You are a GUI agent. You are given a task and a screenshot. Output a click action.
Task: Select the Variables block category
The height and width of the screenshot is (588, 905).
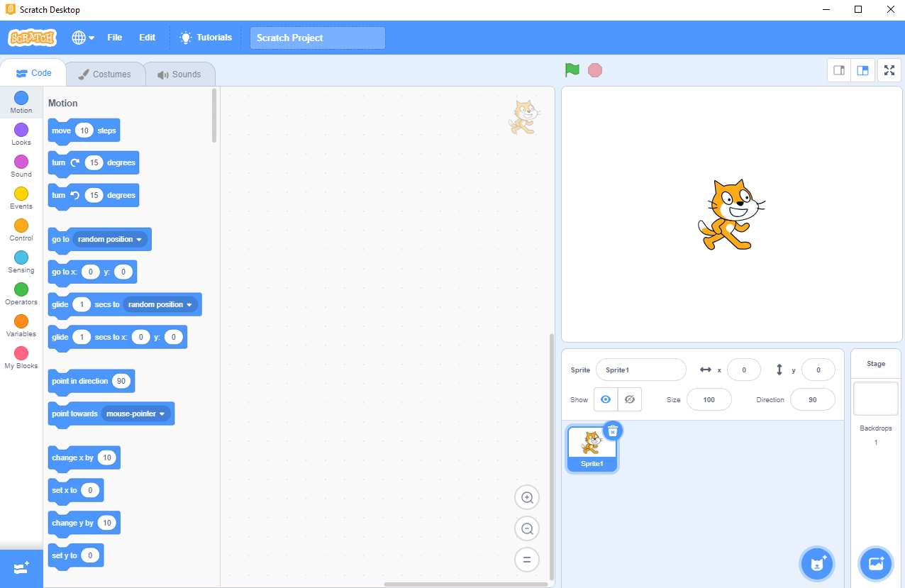pyautogui.click(x=21, y=326)
